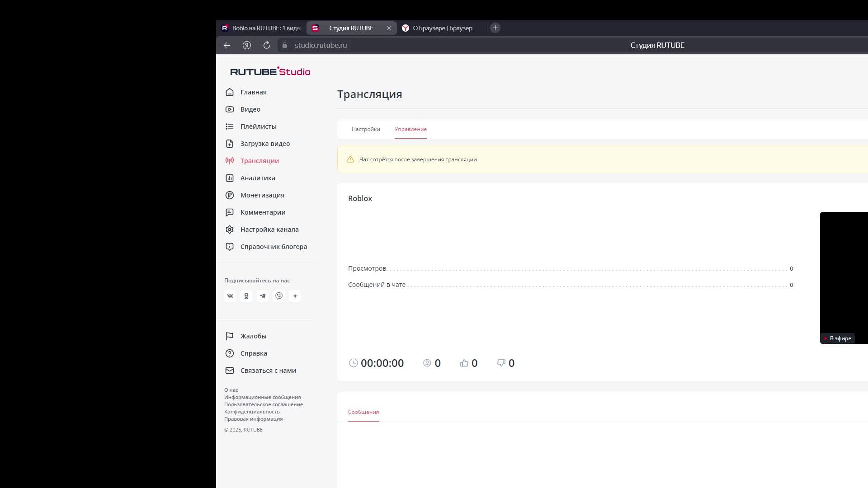Open Аналитика in the sidebar menu
This screenshot has height=488, width=868.
coord(258,178)
